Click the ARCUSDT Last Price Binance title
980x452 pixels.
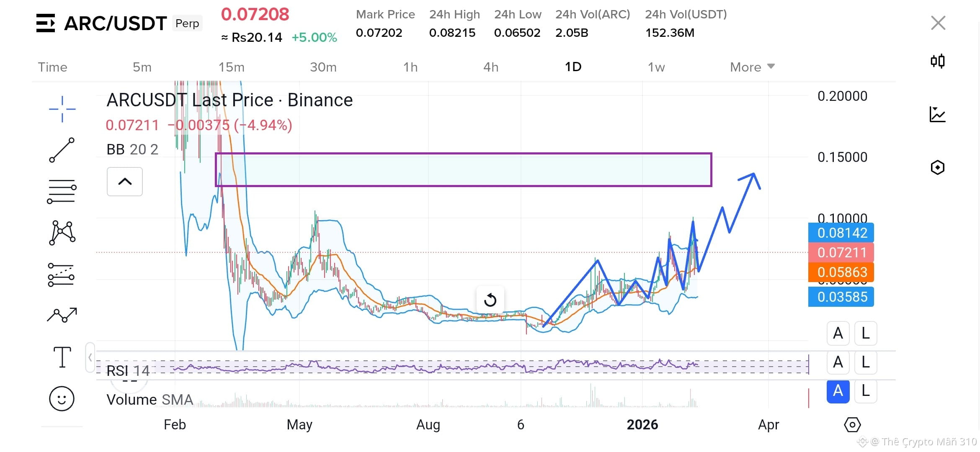[x=230, y=100]
